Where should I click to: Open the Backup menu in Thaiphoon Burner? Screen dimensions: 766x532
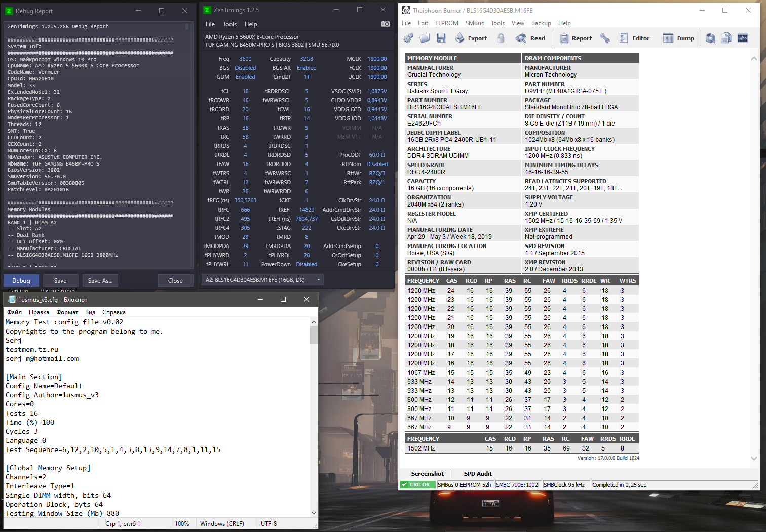(541, 23)
